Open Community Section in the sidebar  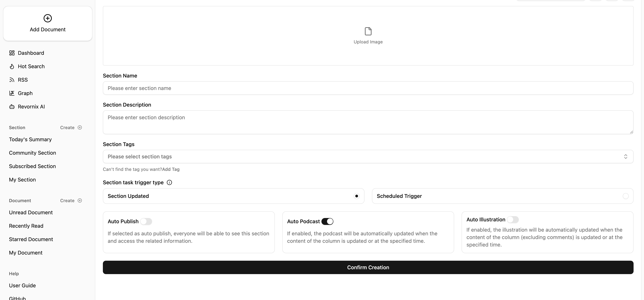[x=32, y=153]
